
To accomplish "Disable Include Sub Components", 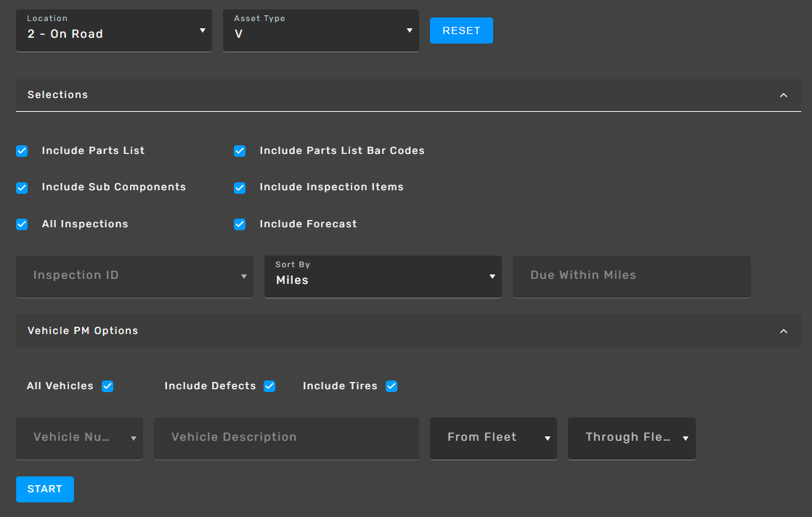I will click(x=22, y=187).
